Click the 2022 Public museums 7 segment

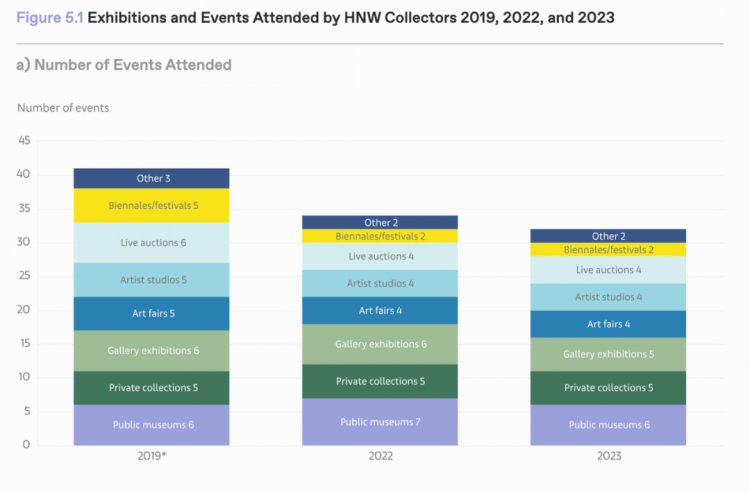(380, 422)
